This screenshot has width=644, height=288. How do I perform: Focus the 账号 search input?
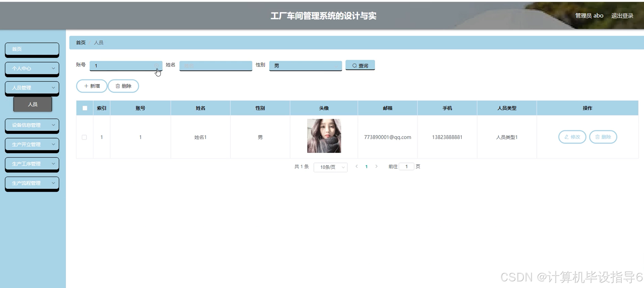point(126,65)
